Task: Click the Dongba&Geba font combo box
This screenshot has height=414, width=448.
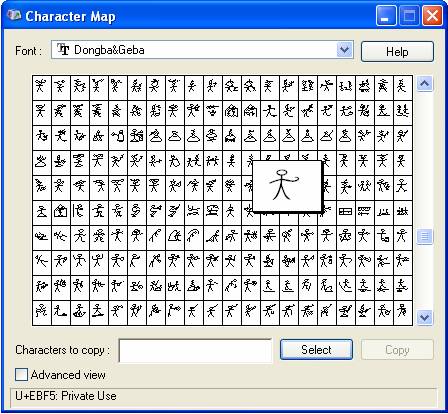Action: [202, 50]
